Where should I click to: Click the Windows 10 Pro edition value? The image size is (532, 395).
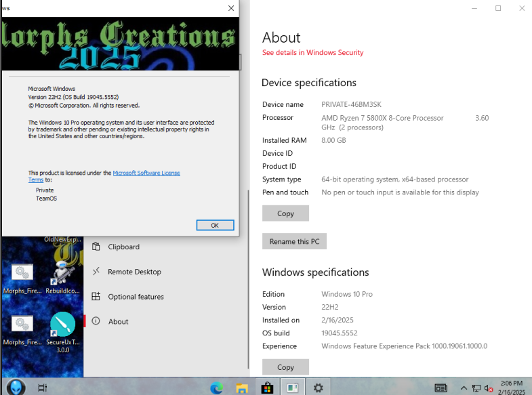point(347,294)
